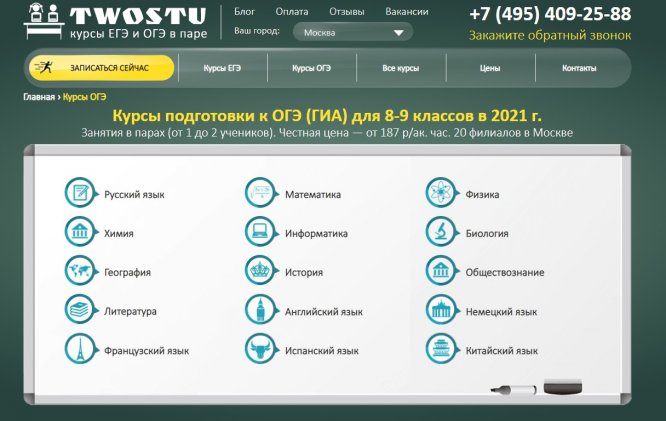Screen dimensions: 666x421
Task: Open the География world map icon
Action: coord(80,271)
